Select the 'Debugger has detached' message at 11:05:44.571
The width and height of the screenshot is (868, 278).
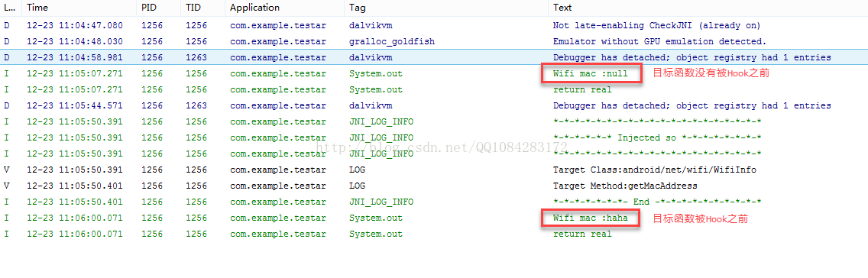[x=691, y=105]
